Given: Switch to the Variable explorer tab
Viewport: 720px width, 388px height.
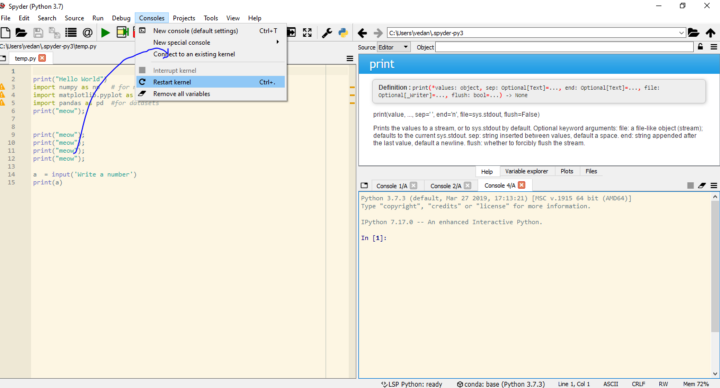Looking at the screenshot, I should pos(526,171).
